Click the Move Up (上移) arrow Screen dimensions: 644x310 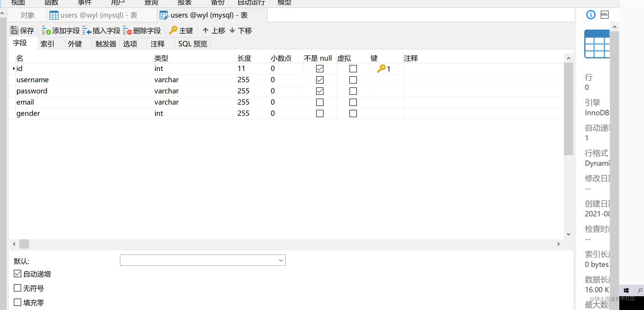click(x=205, y=30)
